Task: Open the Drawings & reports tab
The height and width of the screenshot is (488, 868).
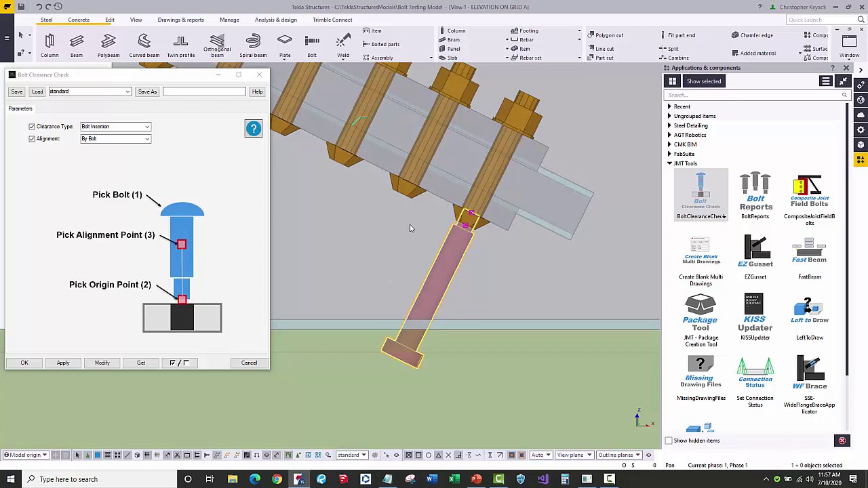Action: [181, 20]
